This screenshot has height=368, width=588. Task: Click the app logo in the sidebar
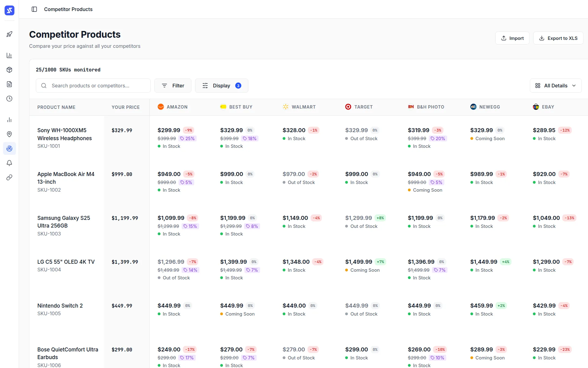coord(9,10)
